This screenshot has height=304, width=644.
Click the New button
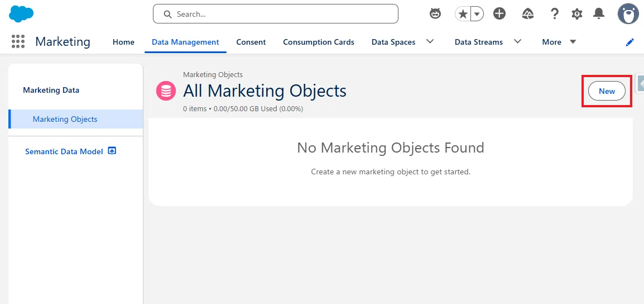[x=607, y=91]
